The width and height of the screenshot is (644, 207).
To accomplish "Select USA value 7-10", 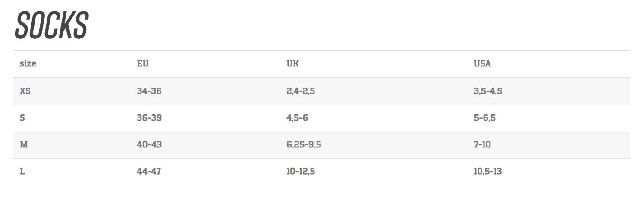I will tap(482, 144).
